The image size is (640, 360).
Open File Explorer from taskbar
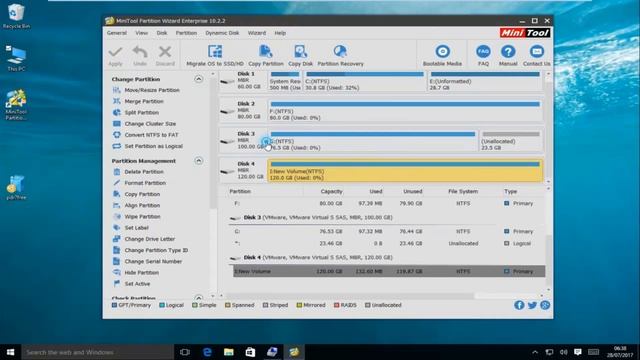pyautogui.click(x=229, y=352)
